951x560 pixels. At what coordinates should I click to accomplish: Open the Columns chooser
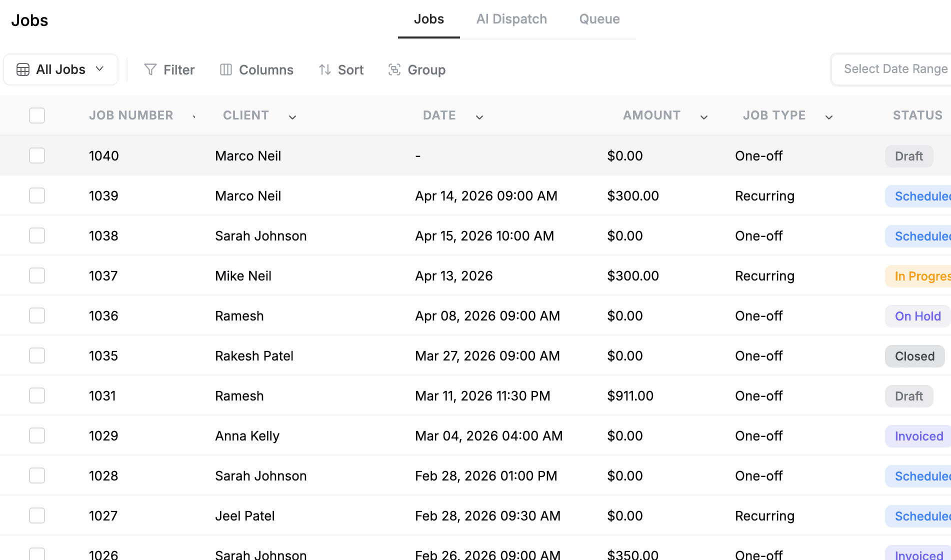[256, 69]
